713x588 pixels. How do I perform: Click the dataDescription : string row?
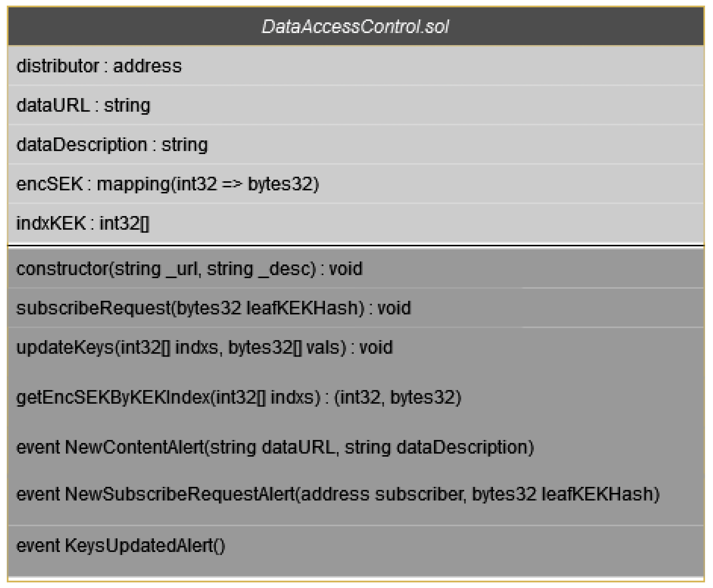pos(112,145)
